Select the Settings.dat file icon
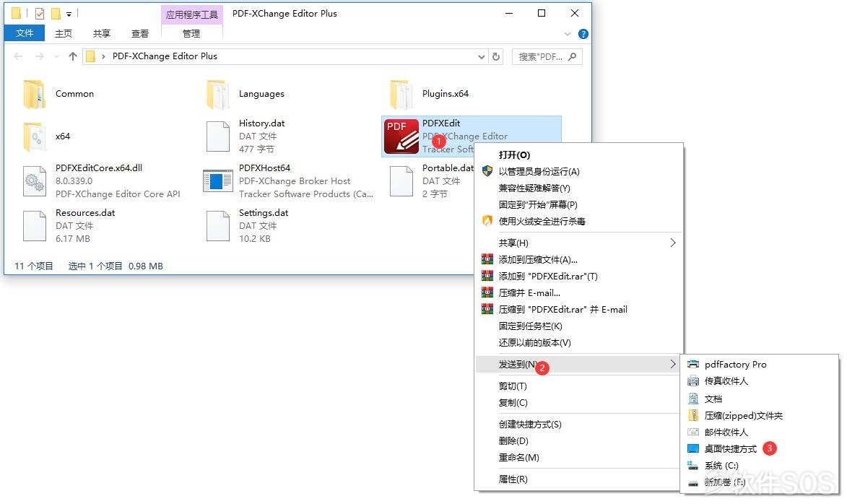The height and width of the screenshot is (504, 847). [218, 226]
